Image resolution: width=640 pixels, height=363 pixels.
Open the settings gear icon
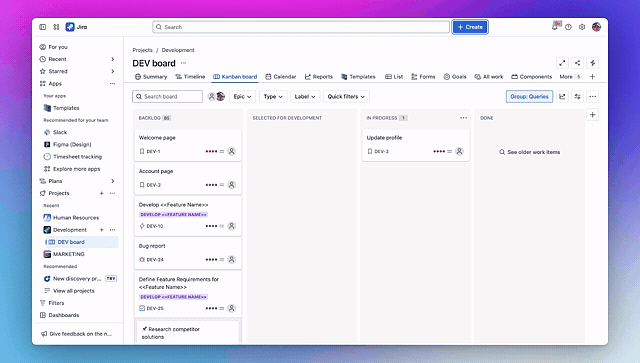(x=582, y=27)
